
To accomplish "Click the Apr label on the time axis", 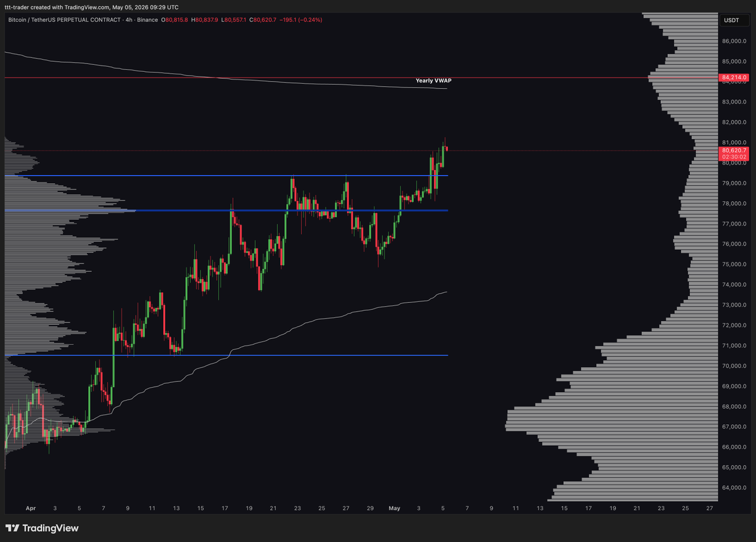I will point(31,507).
